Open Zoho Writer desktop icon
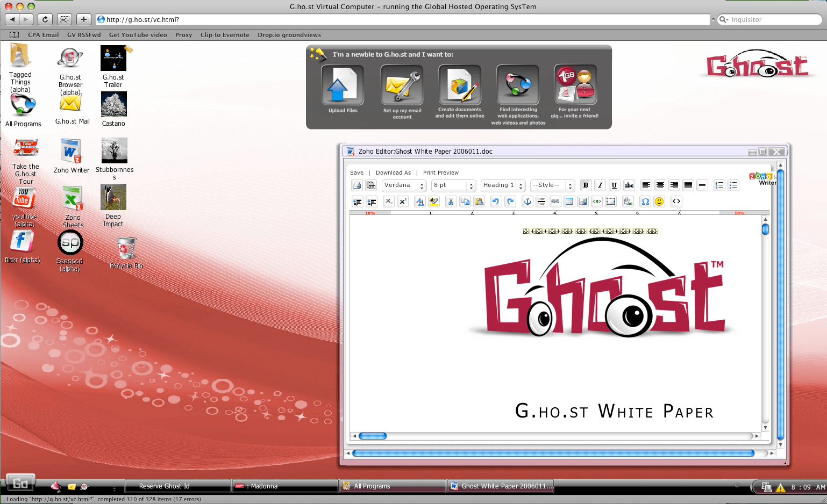The height and width of the screenshot is (504, 827). coord(72,156)
